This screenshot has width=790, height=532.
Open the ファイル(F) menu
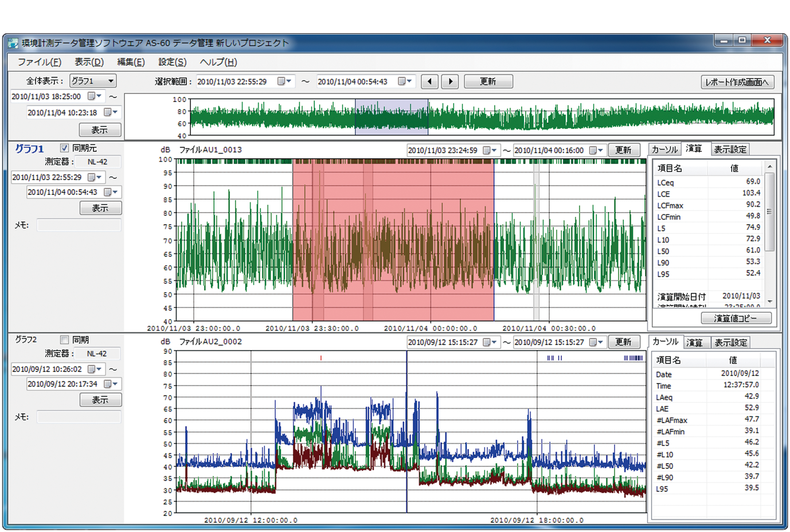pyautogui.click(x=39, y=62)
